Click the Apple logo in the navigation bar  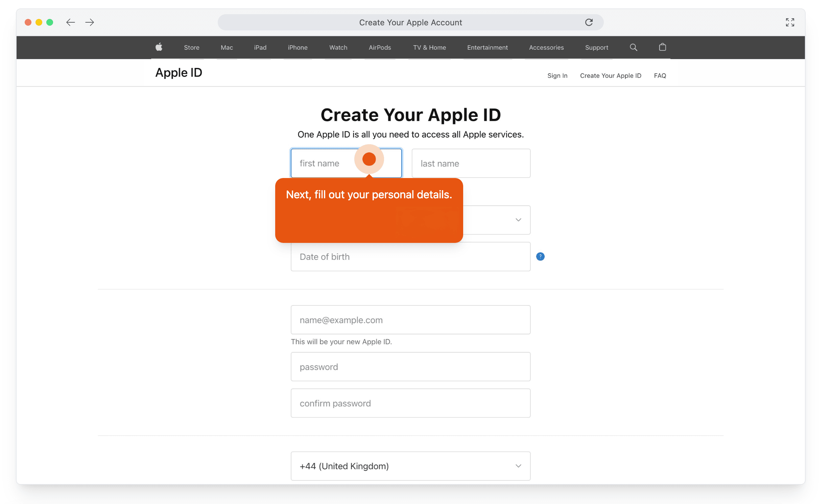point(159,47)
